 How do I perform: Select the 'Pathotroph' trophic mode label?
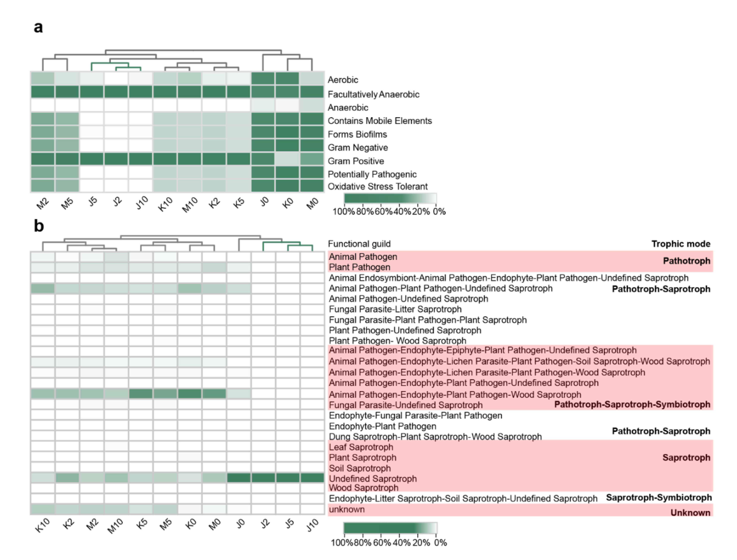click(x=686, y=261)
